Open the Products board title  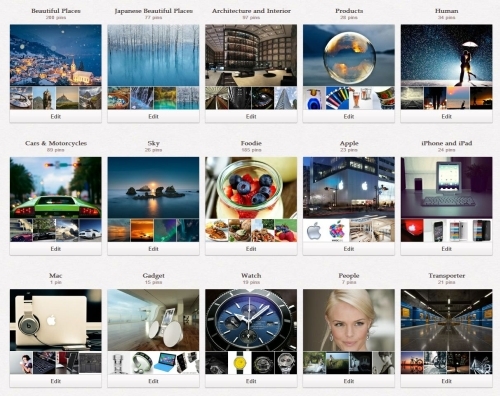point(349,11)
